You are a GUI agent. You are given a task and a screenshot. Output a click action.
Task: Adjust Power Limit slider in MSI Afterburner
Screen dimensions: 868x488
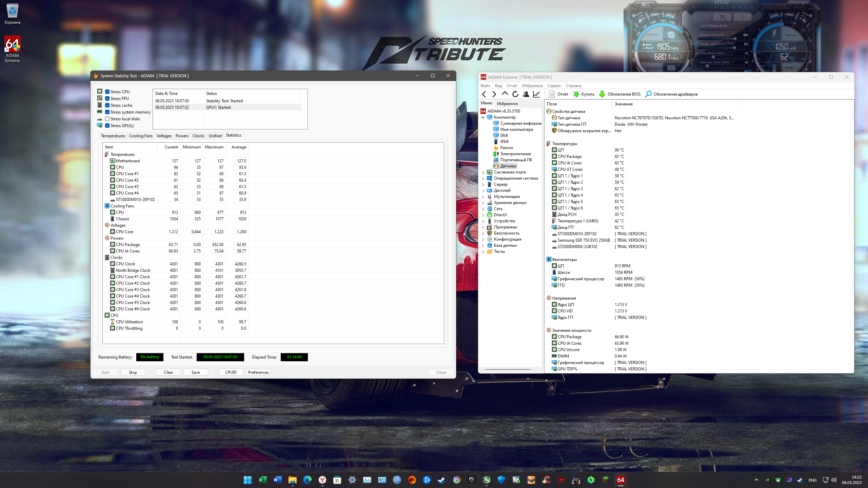pyautogui.click(x=734, y=39)
